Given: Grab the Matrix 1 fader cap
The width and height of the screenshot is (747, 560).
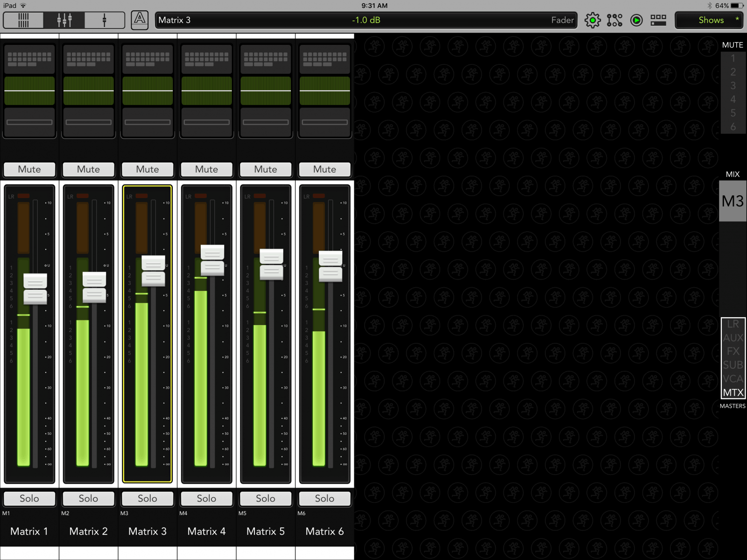Looking at the screenshot, I should click(35, 289).
